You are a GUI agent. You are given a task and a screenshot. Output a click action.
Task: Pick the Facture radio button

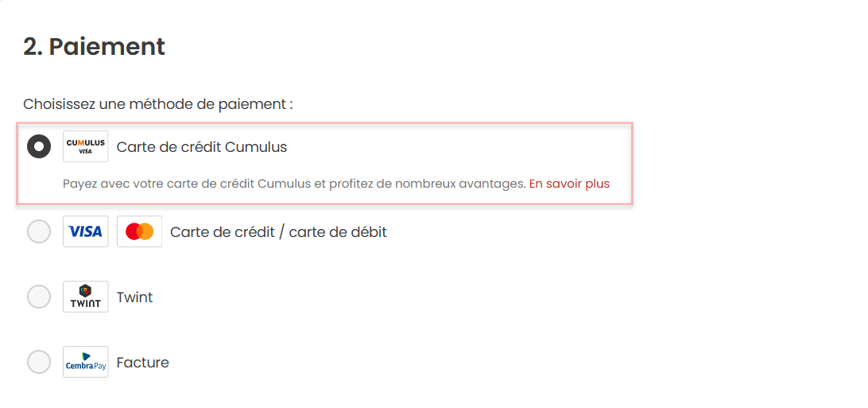point(39,362)
